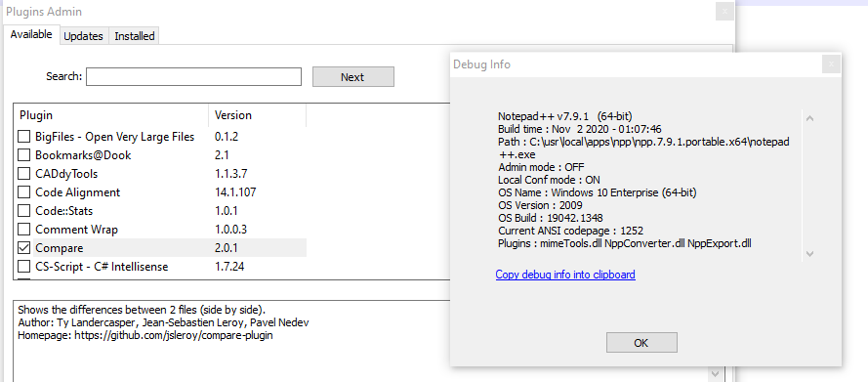Click Copy debug info into clipboard link
This screenshot has width=868, height=382.
pyautogui.click(x=565, y=275)
